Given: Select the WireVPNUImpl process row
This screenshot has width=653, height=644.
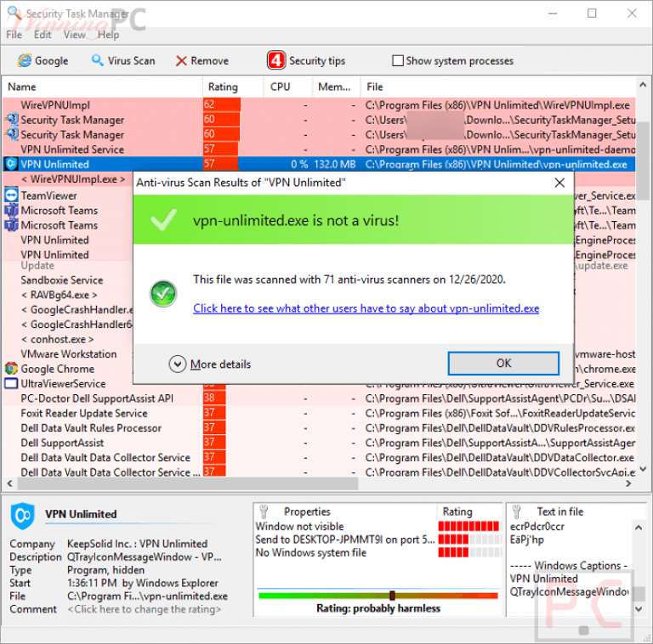Looking at the screenshot, I should pos(319,105).
